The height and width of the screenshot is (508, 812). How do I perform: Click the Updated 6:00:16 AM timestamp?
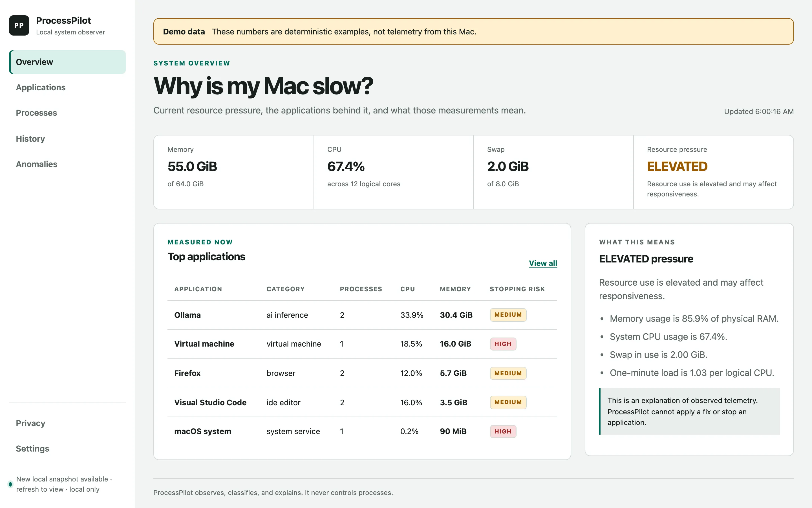click(x=759, y=111)
